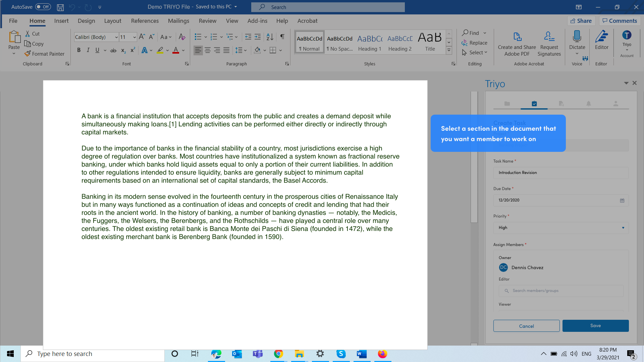Open Triyo pane options arrow

point(626,83)
